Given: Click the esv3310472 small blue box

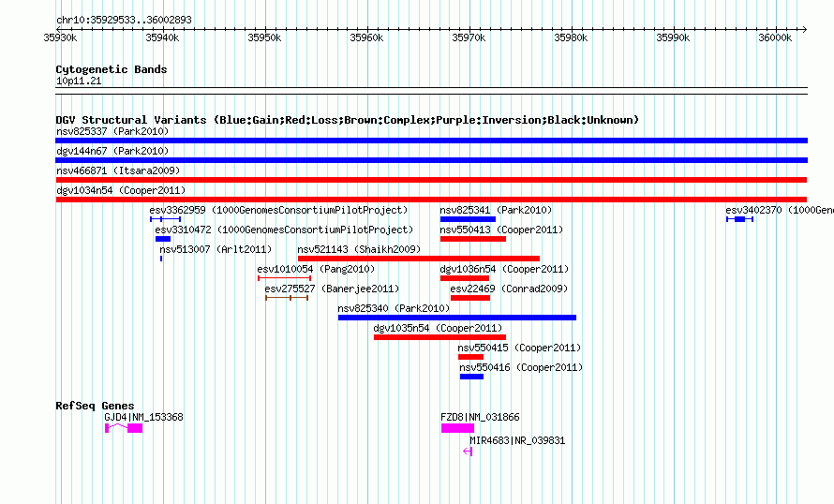Looking at the screenshot, I should point(163,239).
